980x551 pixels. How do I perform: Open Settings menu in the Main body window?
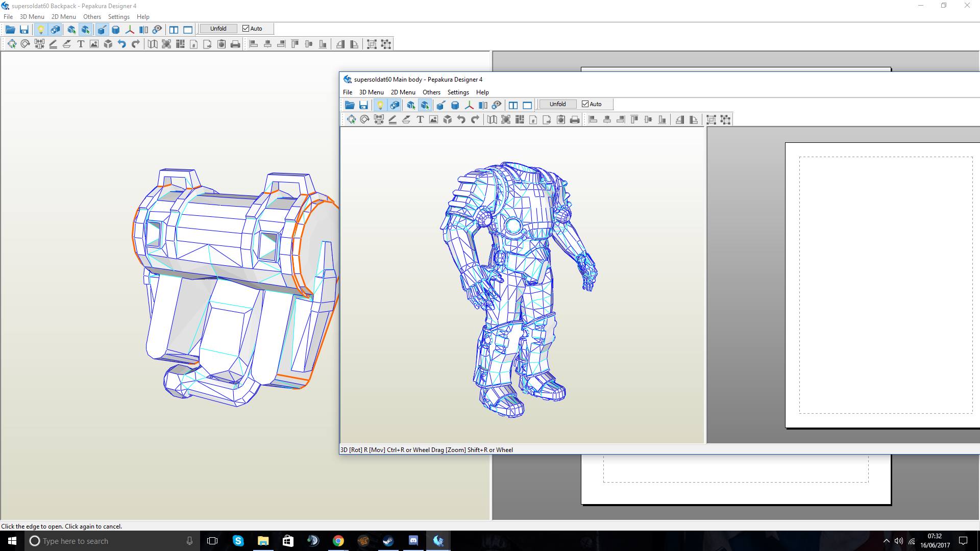click(x=458, y=92)
